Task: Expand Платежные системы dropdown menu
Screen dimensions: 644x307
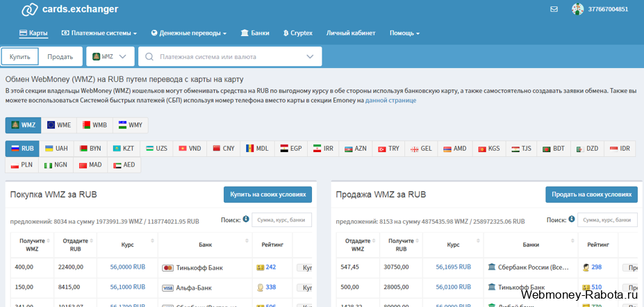Action: tap(99, 33)
